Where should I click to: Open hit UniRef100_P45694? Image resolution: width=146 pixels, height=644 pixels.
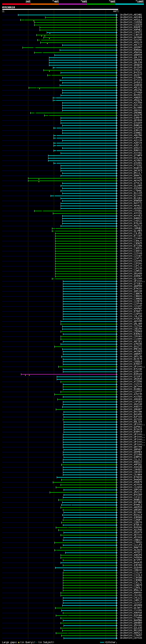coord(131,558)
